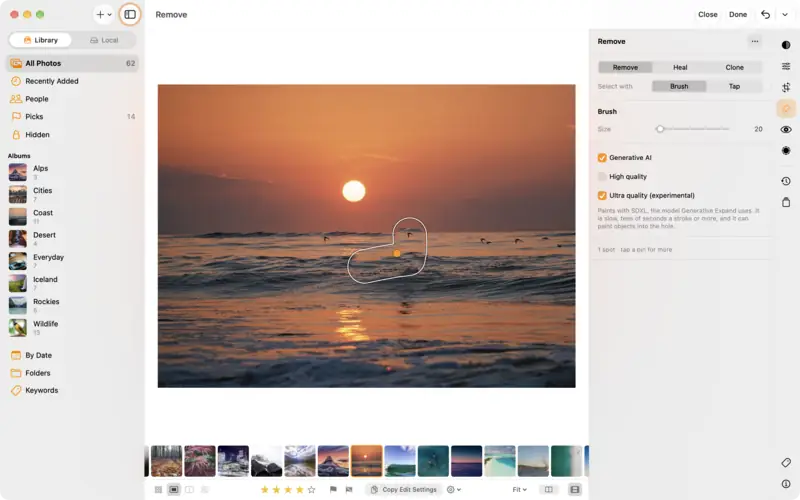Select the forest path thumbnail in filmstrip
The width and height of the screenshot is (800, 500).
point(166,461)
